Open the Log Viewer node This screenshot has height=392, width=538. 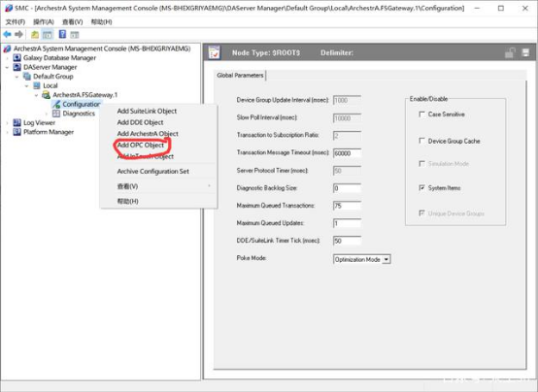coord(39,122)
